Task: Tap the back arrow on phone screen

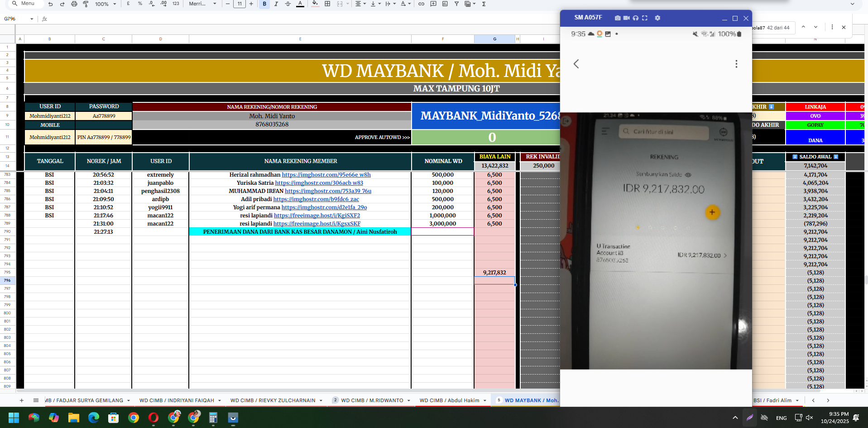Action: tap(576, 64)
